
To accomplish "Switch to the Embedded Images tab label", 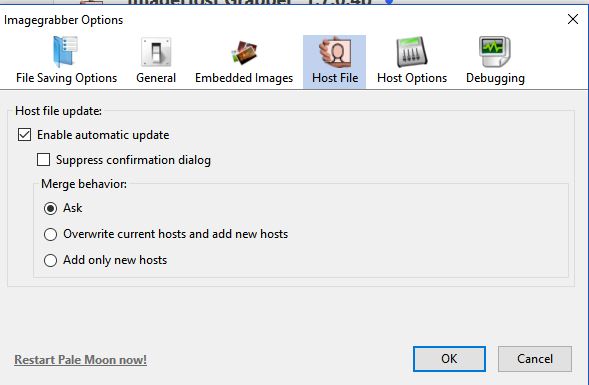I will point(244,78).
